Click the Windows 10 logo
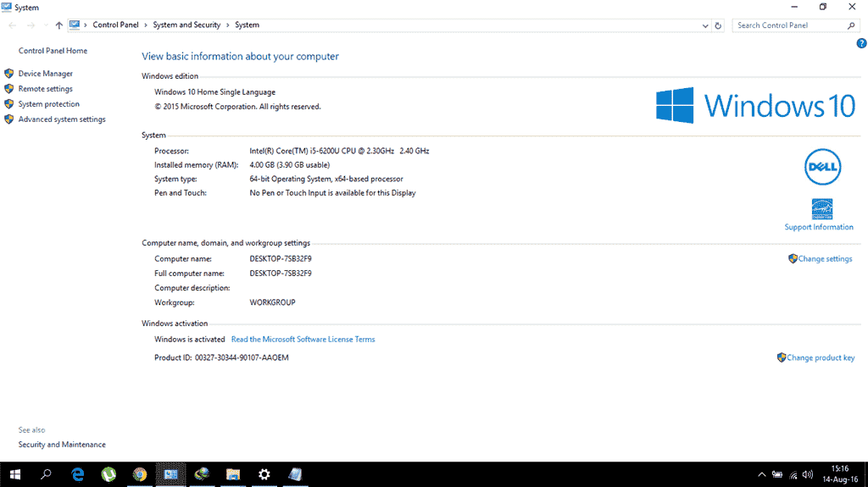 pos(755,105)
